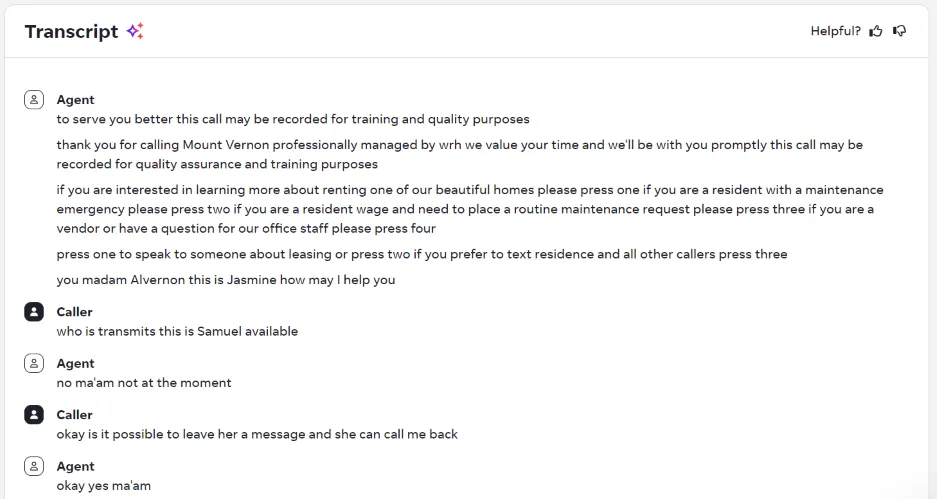Viewport: 937px width, 499px height.
Task: Click the 'okay yes ma'am' response
Action: coord(103,485)
